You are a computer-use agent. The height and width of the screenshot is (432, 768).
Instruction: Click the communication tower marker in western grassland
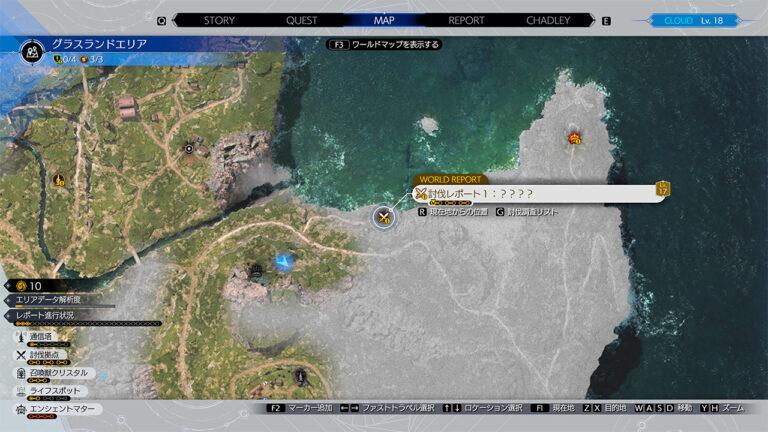(x=59, y=180)
